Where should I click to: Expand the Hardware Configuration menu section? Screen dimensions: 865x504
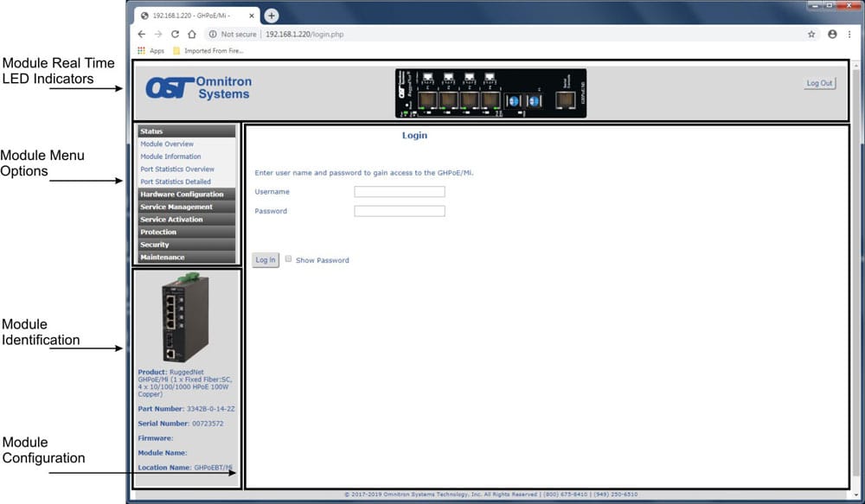(185, 195)
